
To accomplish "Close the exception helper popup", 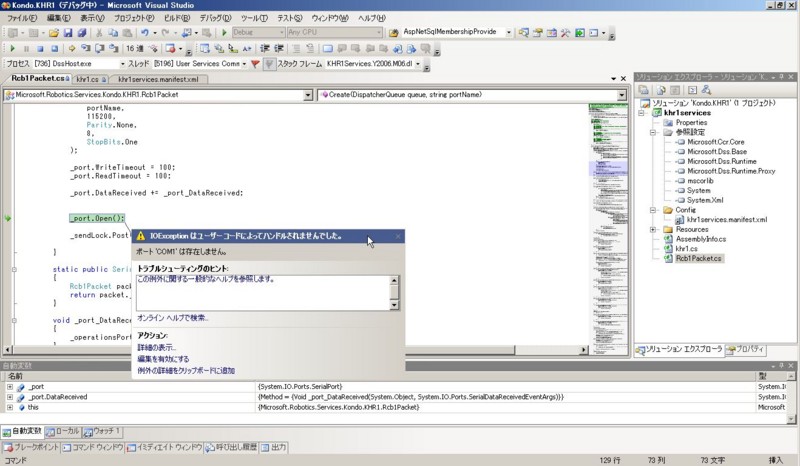I will point(398,236).
